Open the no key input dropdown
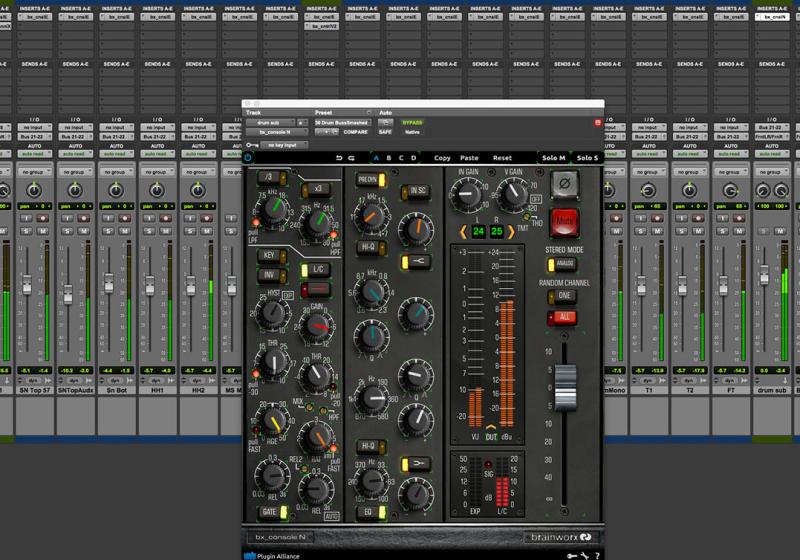The image size is (800, 560). [285, 145]
